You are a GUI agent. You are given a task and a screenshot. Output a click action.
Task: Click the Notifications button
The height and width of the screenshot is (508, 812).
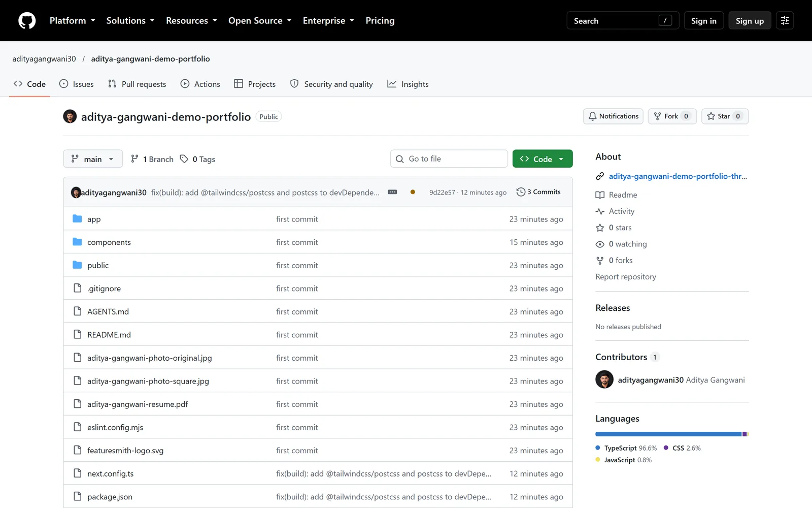pyautogui.click(x=613, y=116)
